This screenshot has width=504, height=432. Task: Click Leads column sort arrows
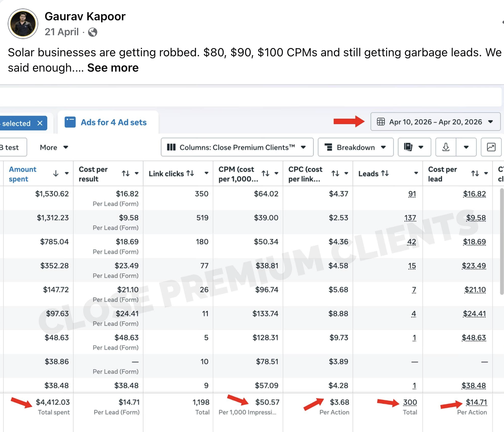pyautogui.click(x=385, y=173)
